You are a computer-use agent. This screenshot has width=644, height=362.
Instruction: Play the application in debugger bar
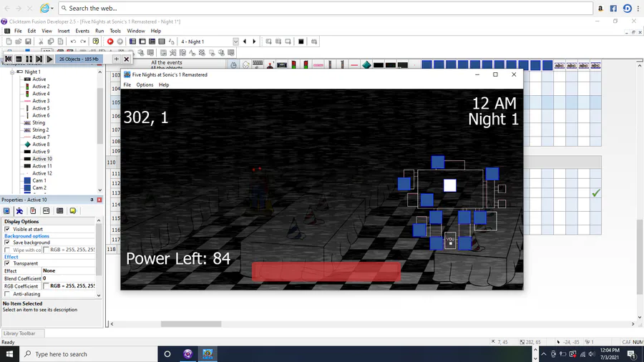tap(49, 59)
